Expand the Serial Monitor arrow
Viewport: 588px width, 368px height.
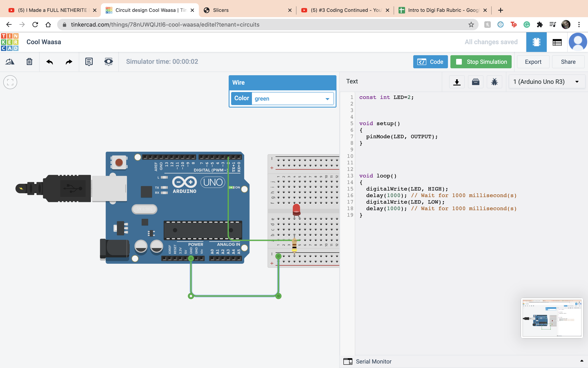tap(582, 361)
